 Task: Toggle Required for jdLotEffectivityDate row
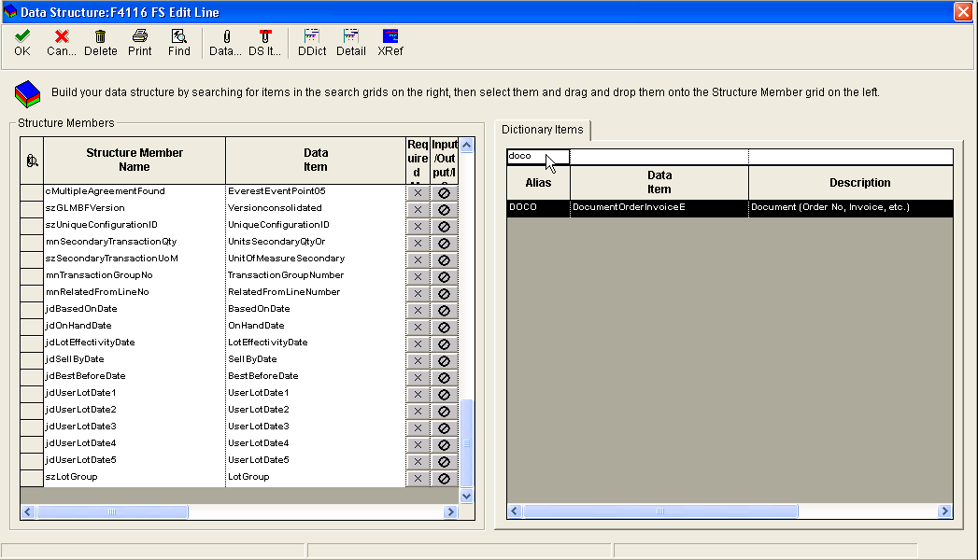pos(418,344)
